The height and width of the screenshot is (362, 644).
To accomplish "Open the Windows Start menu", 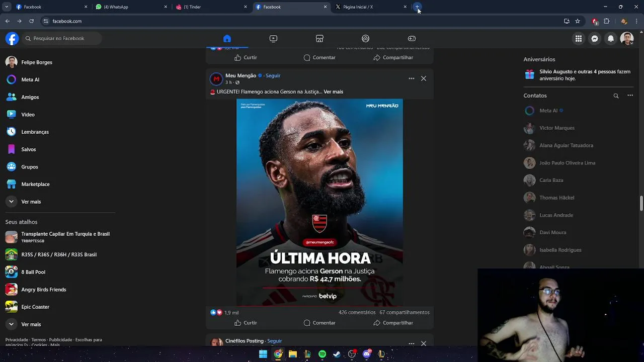I will 263,354.
